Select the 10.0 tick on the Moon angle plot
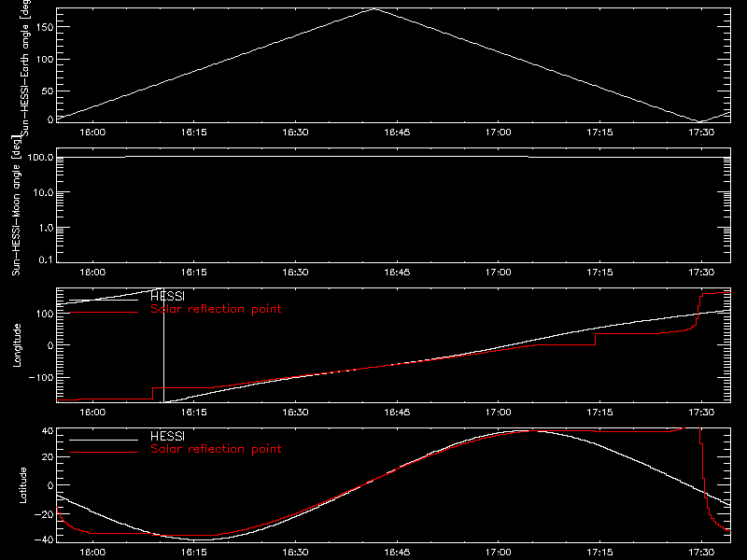 pyautogui.click(x=43, y=192)
